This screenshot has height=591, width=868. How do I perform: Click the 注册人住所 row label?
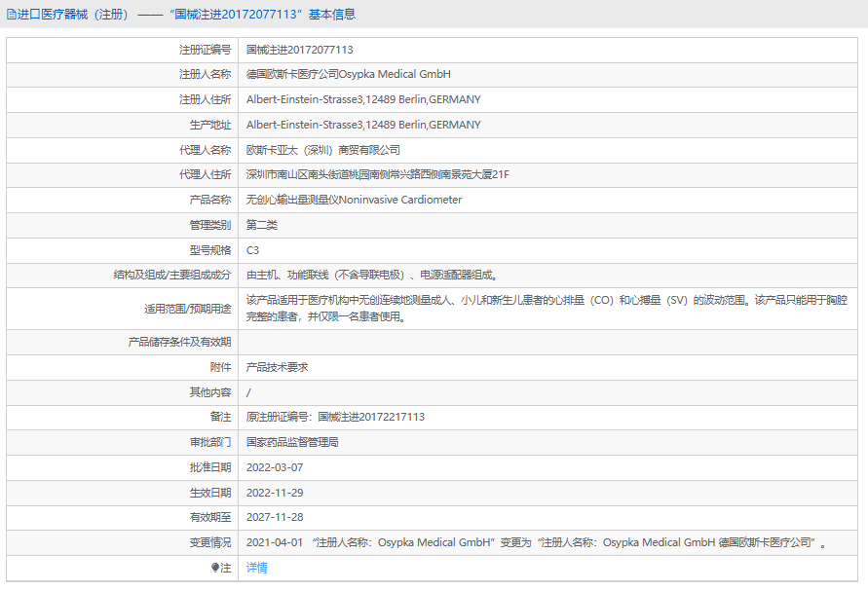coord(205,99)
